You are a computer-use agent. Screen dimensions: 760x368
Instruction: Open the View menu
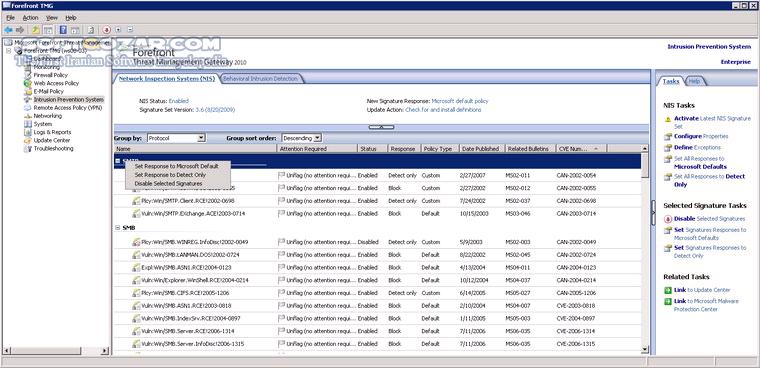pyautogui.click(x=51, y=18)
